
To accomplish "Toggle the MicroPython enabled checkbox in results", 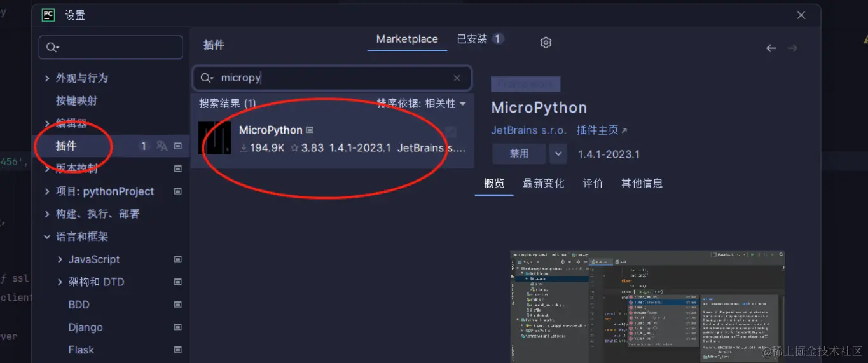I will click(x=450, y=132).
